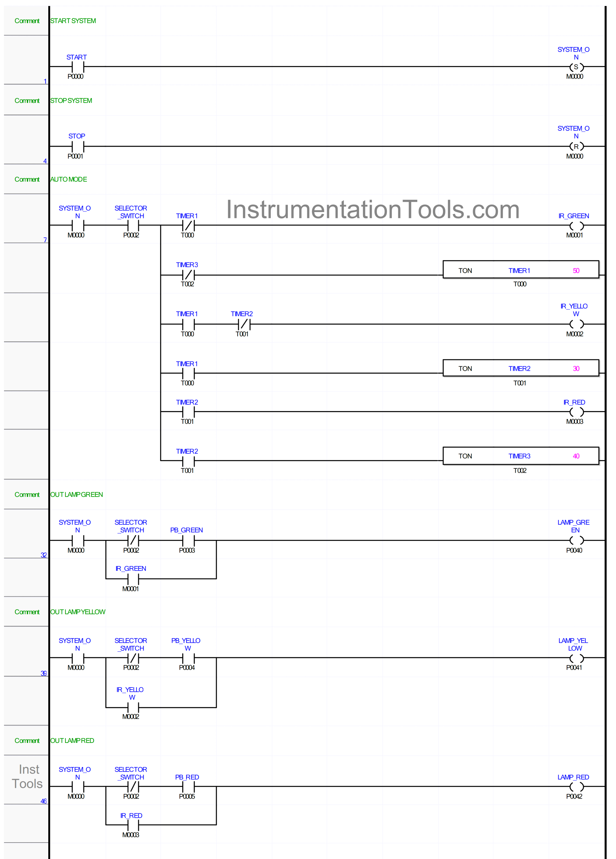This screenshot has width=616, height=859.
Task: Click TIMER3 preset value 40
Action: click(576, 456)
